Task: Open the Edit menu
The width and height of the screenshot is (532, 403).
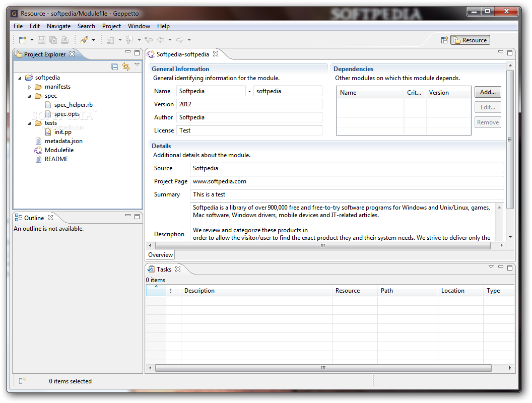Action: click(35, 26)
